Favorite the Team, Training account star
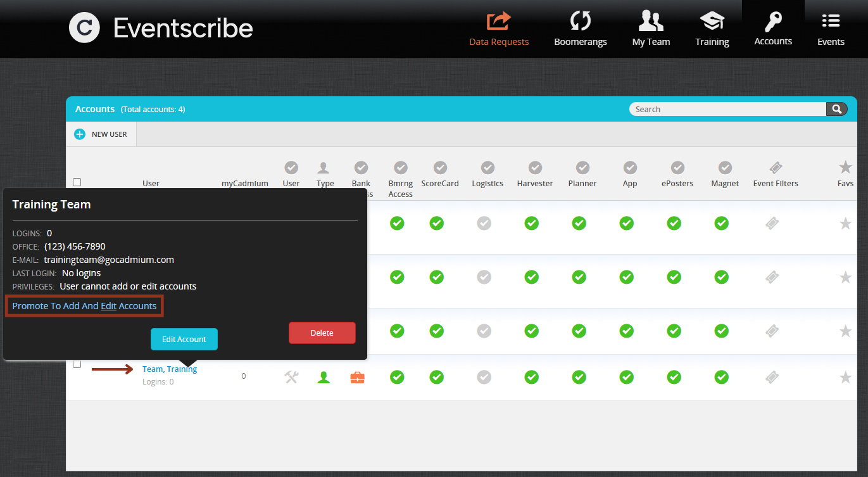868x477 pixels. pos(845,377)
